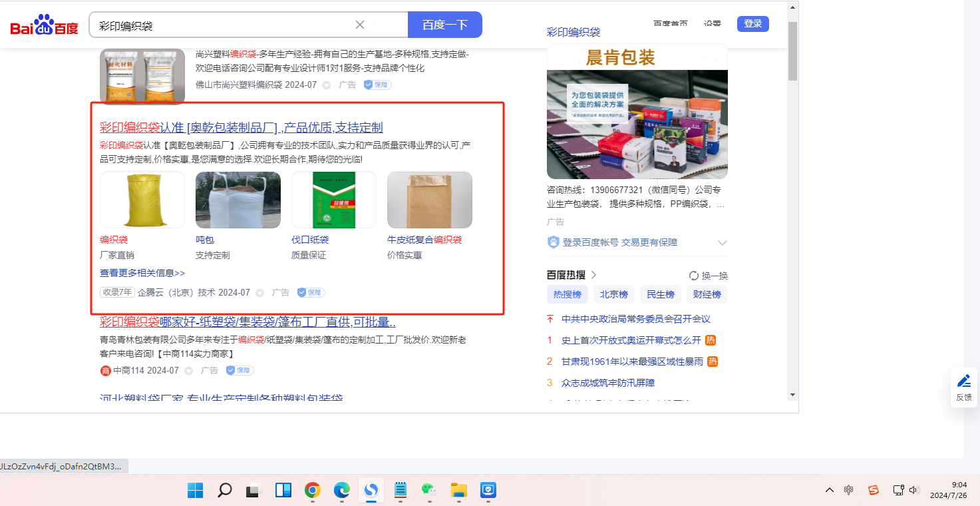The width and height of the screenshot is (980, 506).
Task: Open Task View on the taskbar
Action: (x=254, y=491)
